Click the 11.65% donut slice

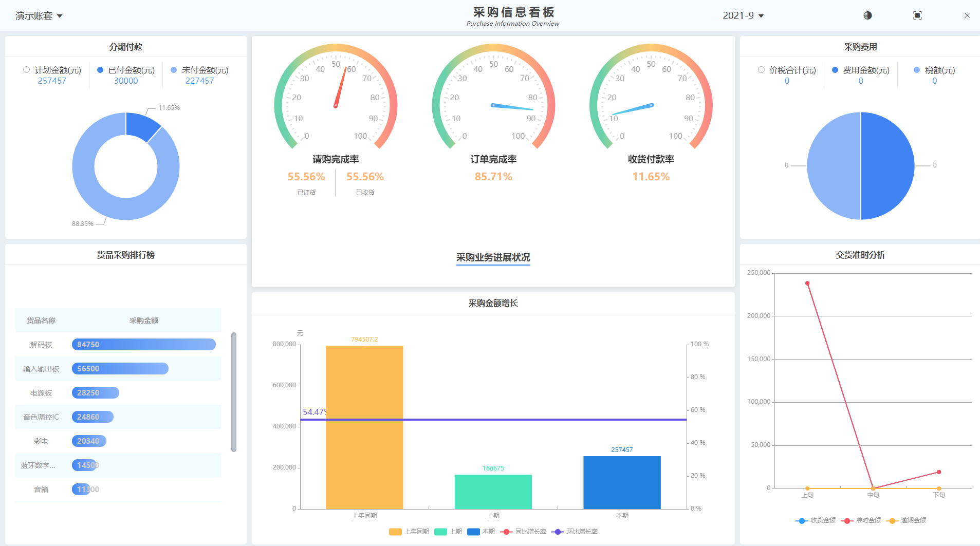[x=141, y=125]
